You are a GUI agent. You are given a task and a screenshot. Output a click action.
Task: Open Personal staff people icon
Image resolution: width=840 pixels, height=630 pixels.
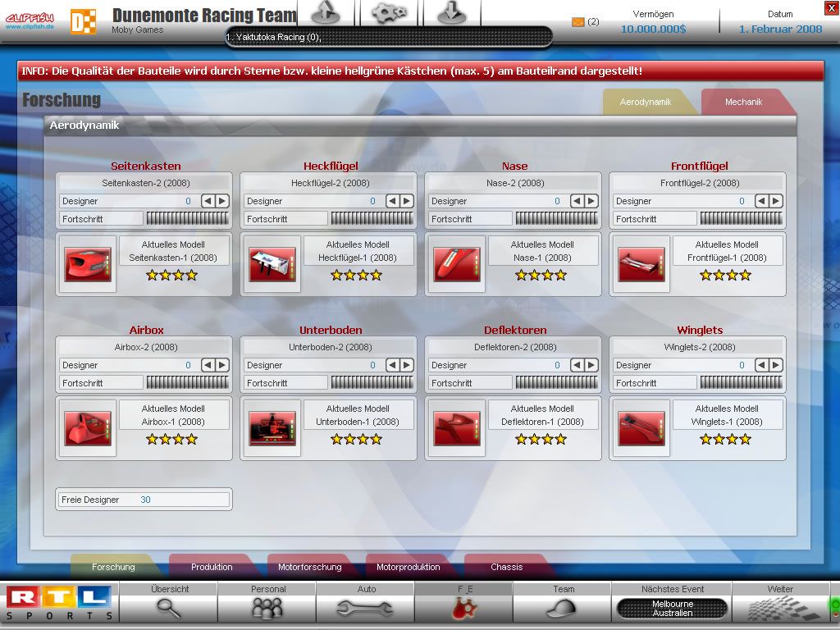[x=267, y=608]
